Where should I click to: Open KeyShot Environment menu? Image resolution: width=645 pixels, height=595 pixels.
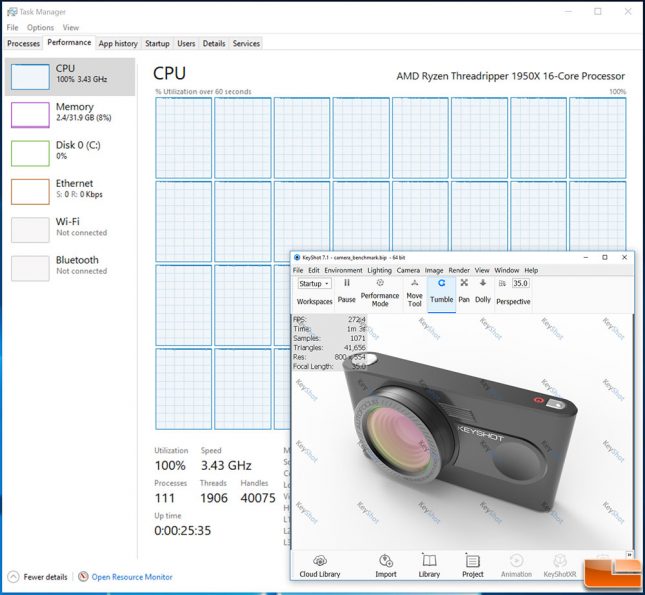click(x=343, y=270)
